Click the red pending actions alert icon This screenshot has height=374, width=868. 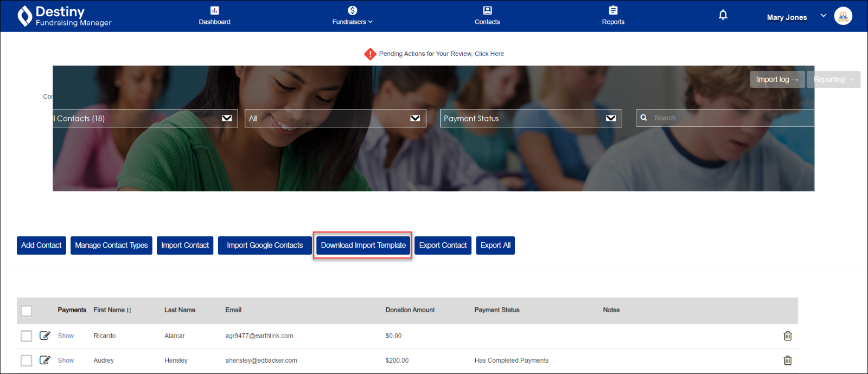pos(370,54)
